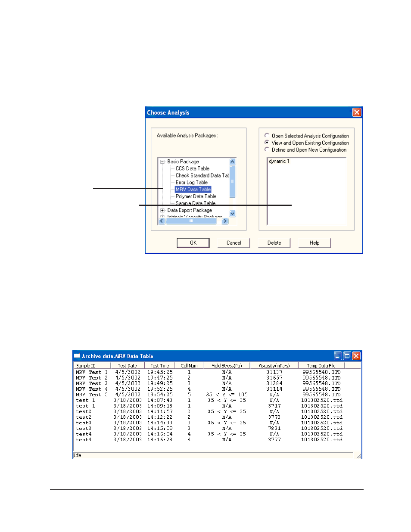Click test time 14:16:28
The height and width of the screenshot is (532, 411).
[x=160, y=439]
